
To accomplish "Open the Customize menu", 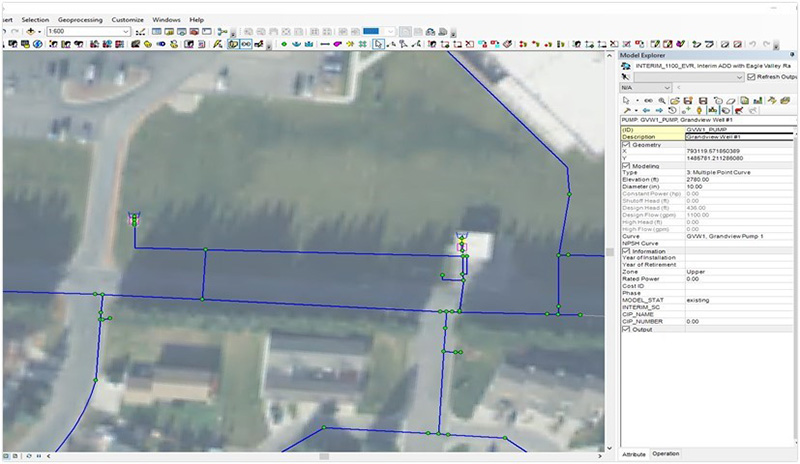I will coord(128,19).
